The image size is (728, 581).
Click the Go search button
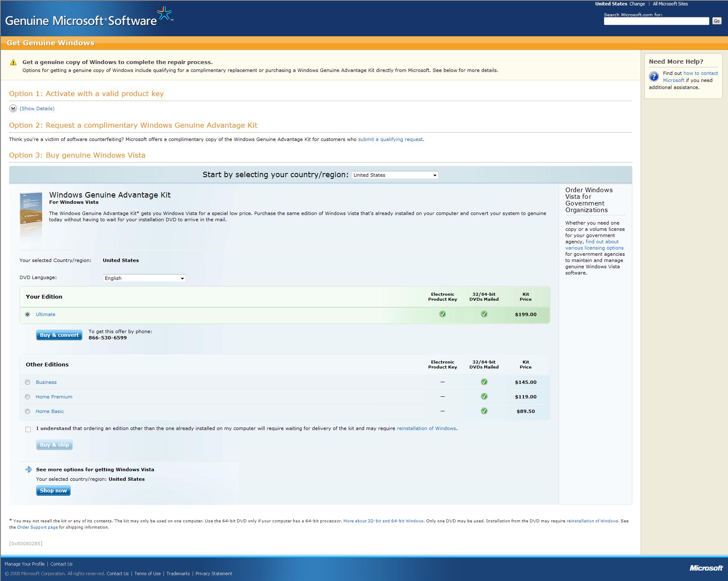(716, 21)
